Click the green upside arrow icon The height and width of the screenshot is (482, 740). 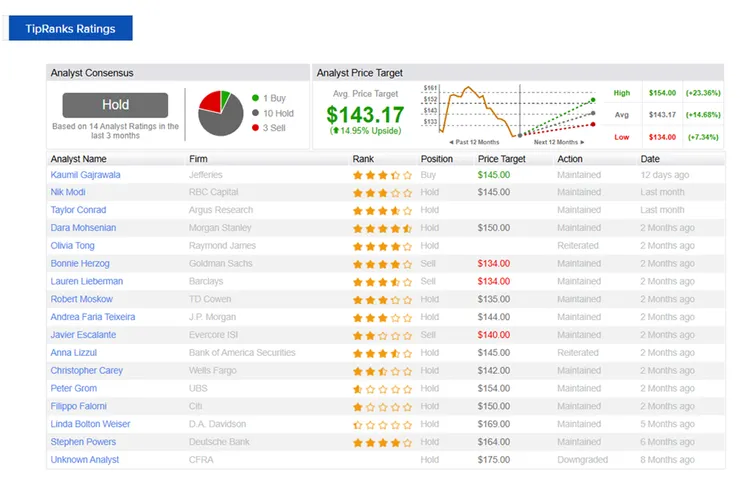[x=335, y=131]
